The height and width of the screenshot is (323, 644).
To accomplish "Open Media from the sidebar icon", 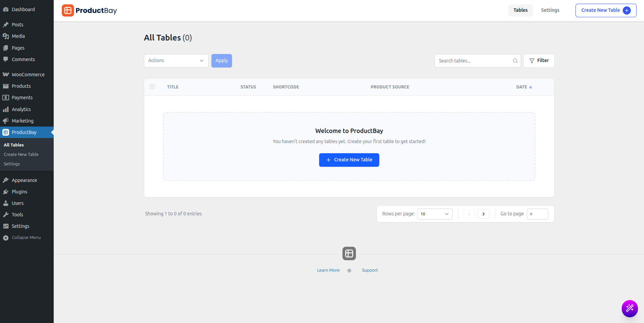I will [6, 36].
